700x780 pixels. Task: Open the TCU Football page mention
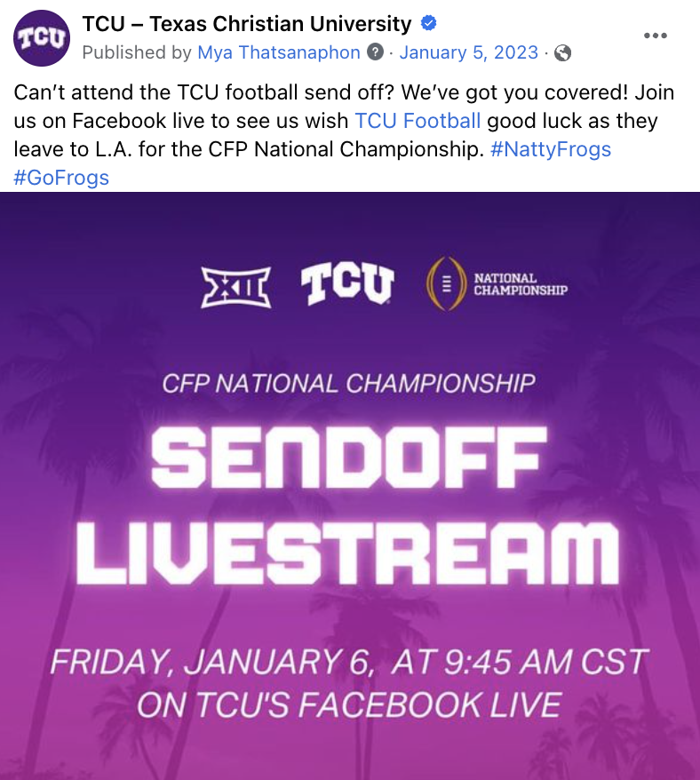point(418,121)
